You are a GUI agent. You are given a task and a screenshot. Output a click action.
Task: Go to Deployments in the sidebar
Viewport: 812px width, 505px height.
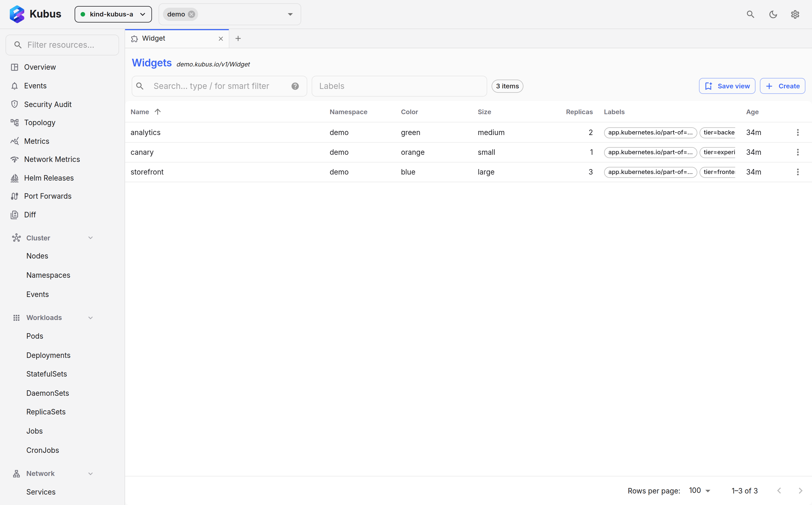[x=48, y=355]
